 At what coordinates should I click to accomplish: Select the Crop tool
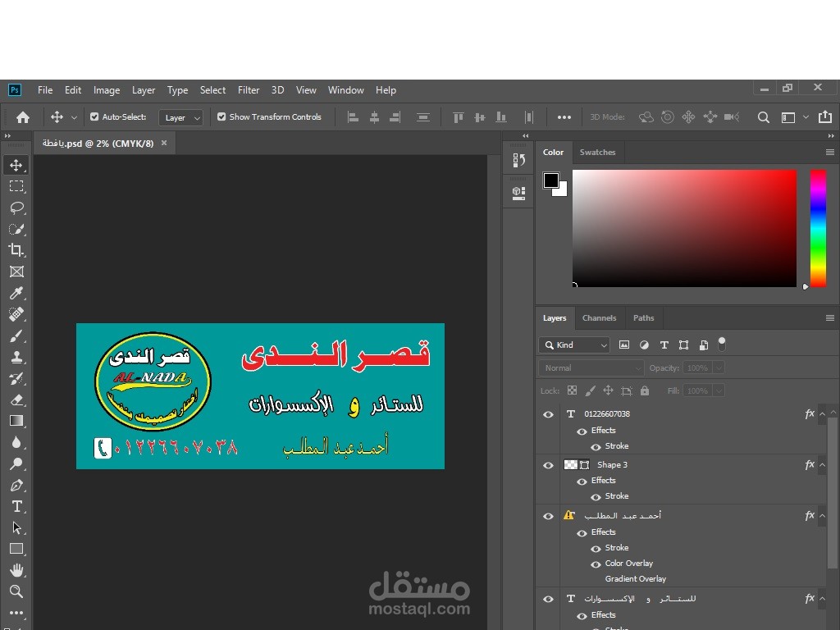pyautogui.click(x=16, y=250)
